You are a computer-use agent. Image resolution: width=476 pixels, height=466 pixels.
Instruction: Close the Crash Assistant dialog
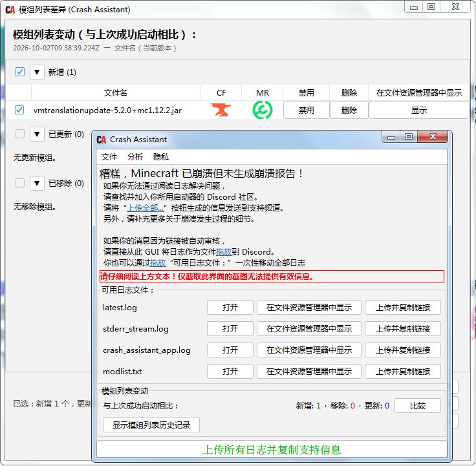[x=433, y=137]
